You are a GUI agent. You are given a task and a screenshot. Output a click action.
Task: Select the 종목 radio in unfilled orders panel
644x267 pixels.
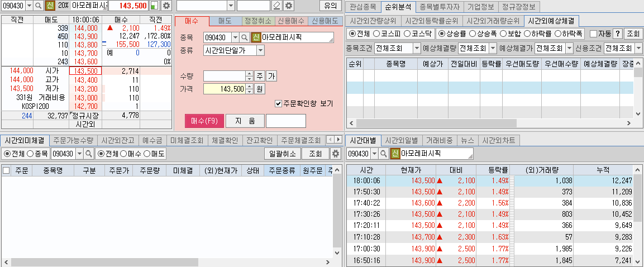tap(30, 154)
